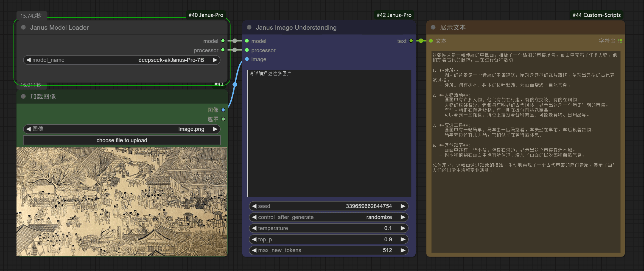Click the Janus Image Understanding title

[296, 27]
